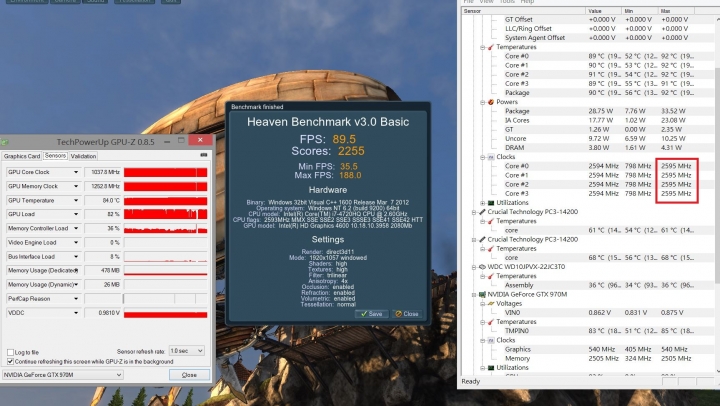Select the DRAM power row

[588, 148]
